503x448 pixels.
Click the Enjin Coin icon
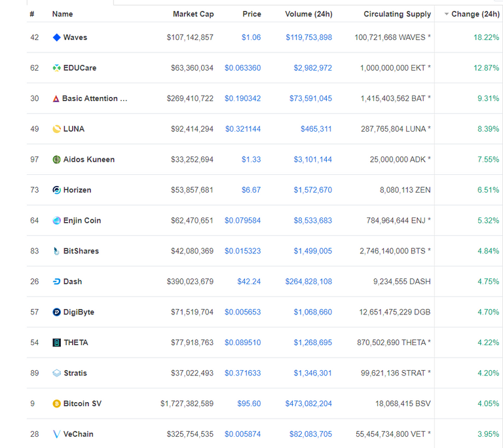(56, 221)
